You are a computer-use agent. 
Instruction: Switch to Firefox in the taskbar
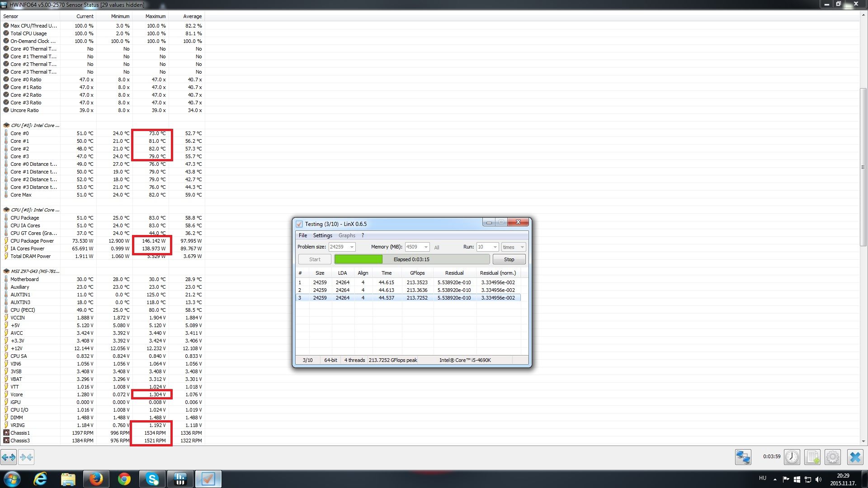(x=96, y=479)
